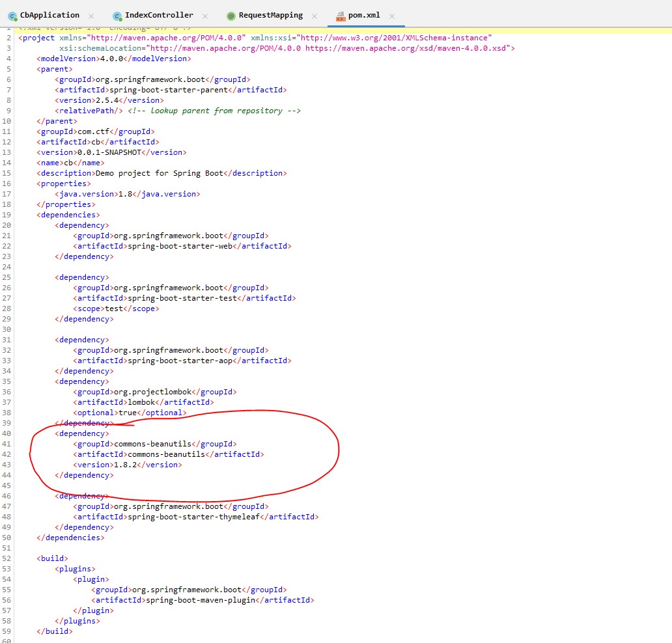Click spring-boot-starter-web artifactId text
The height and width of the screenshot is (643, 672).
tap(180, 246)
